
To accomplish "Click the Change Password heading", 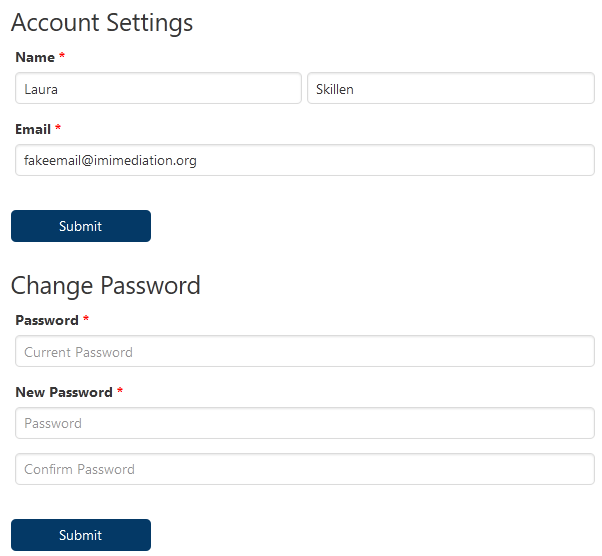I will tap(106, 285).
